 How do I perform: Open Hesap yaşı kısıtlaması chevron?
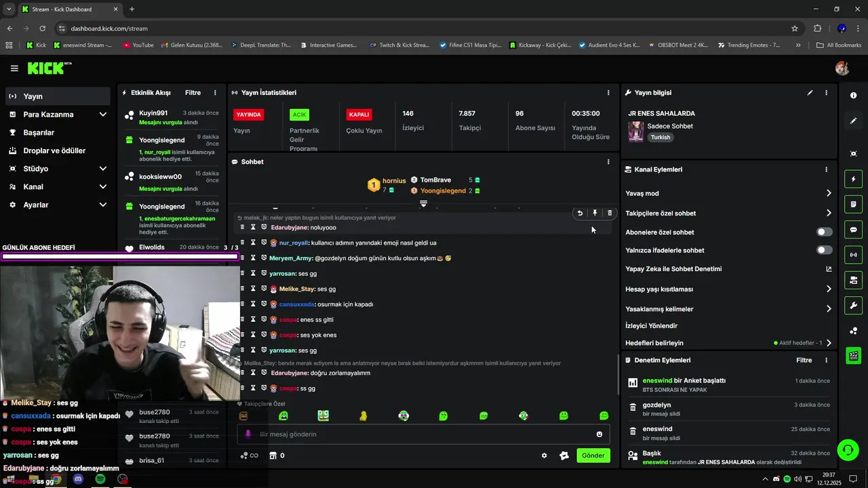(x=829, y=289)
